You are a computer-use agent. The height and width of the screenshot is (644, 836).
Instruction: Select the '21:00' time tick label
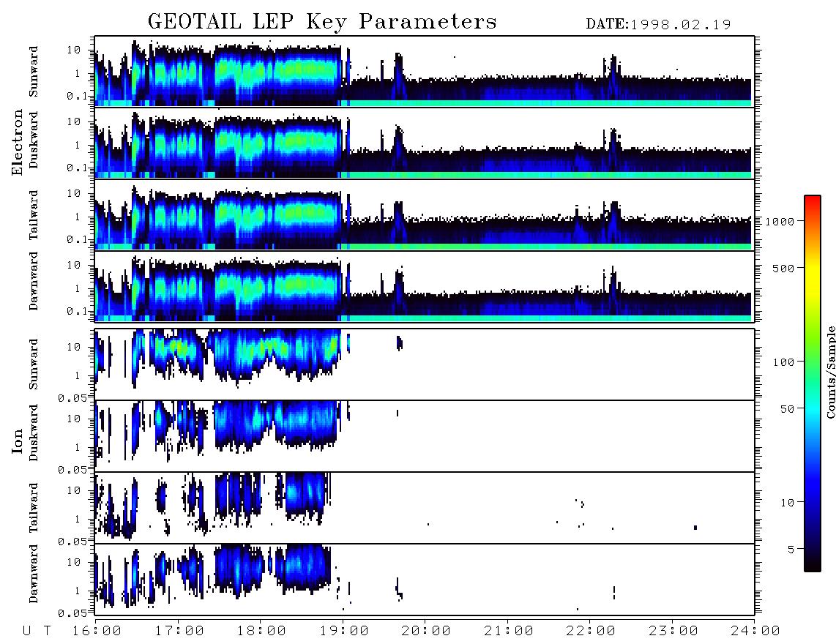[509, 631]
